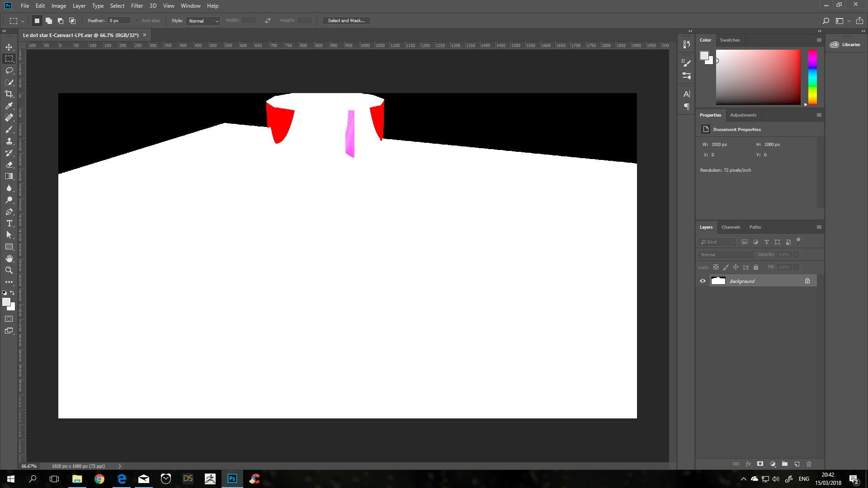Screen dimensions: 868x488
Task: Swap foreground and background colors
Action: 13,293
